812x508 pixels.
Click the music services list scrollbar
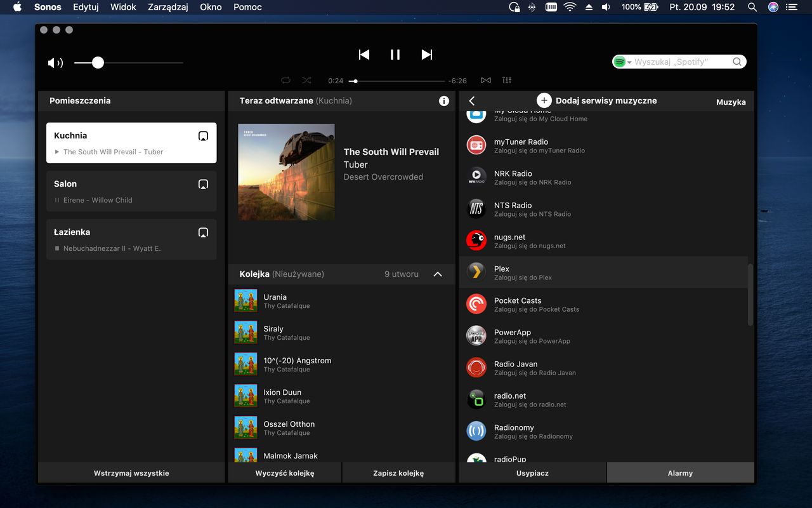click(x=750, y=295)
